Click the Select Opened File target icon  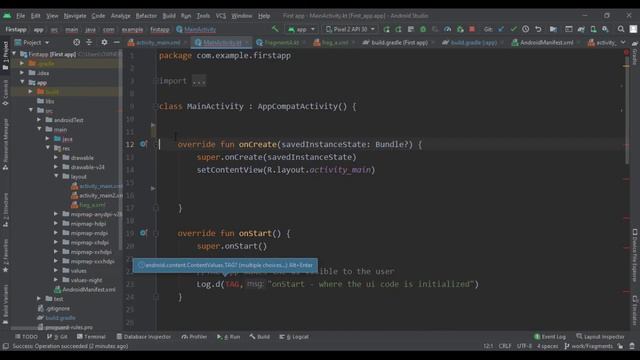76,42
